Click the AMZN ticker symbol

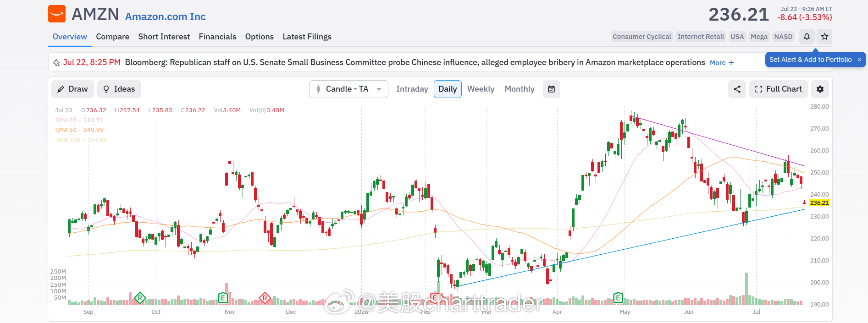tap(95, 14)
